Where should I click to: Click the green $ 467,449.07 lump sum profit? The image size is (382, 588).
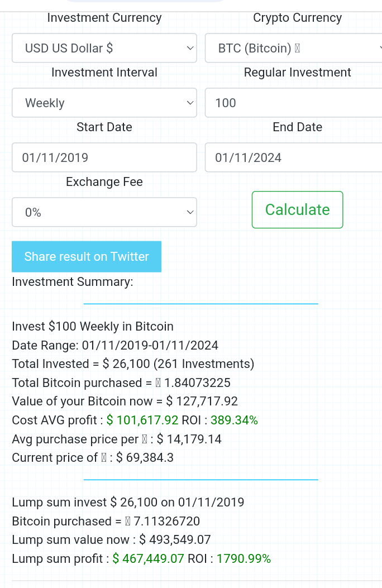(149, 558)
